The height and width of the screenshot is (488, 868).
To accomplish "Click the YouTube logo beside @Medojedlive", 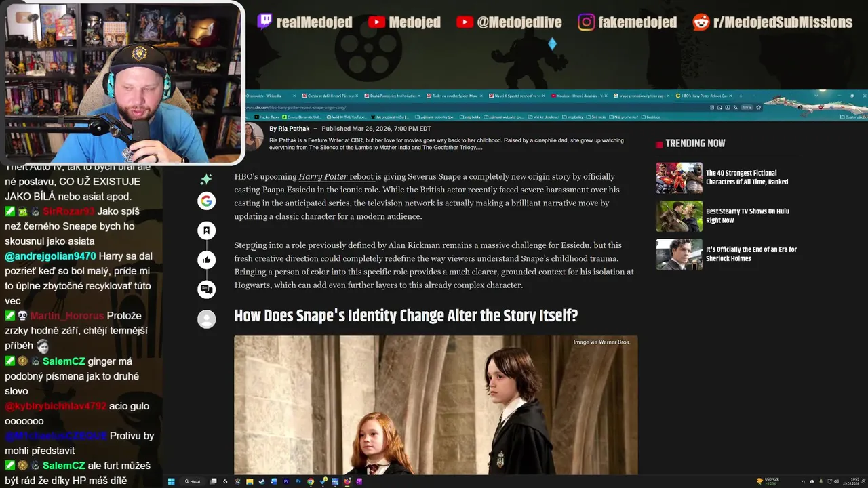I will click(x=465, y=22).
